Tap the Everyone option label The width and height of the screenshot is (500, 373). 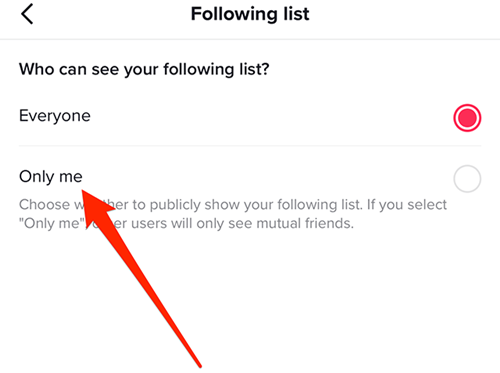tap(55, 116)
